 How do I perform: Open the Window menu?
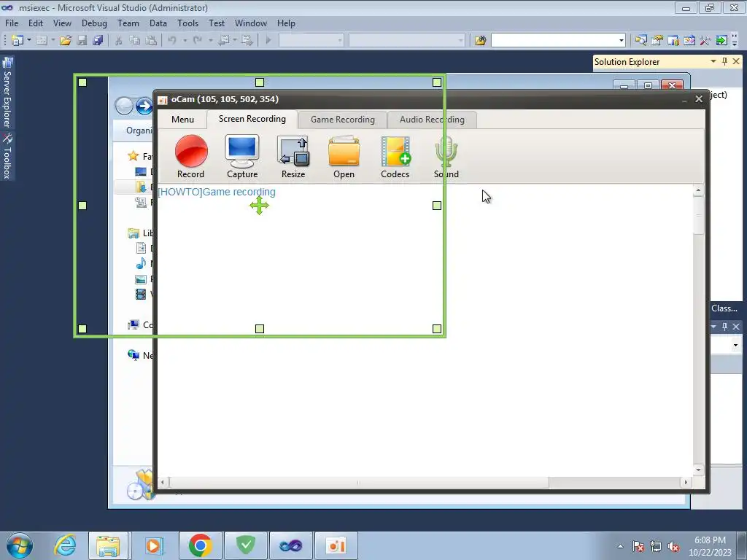click(251, 23)
